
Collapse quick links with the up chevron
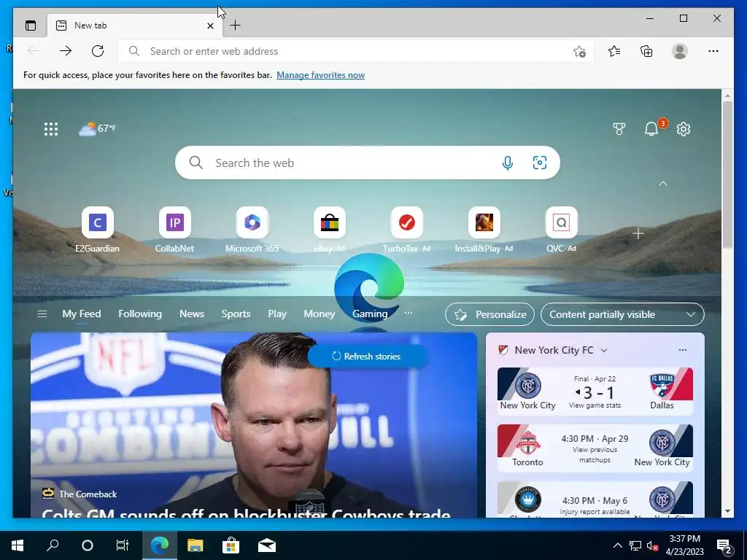coord(662,184)
